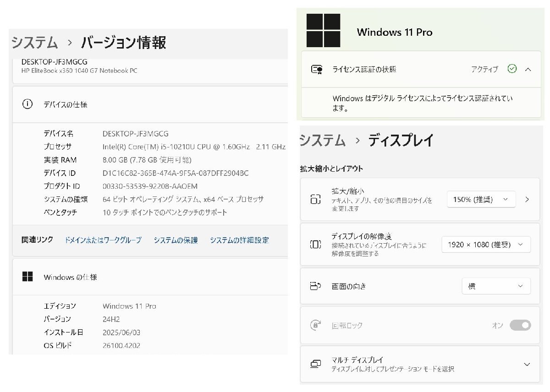Click the アクティブ status text
This screenshot has height=392, width=550.
[x=484, y=69]
